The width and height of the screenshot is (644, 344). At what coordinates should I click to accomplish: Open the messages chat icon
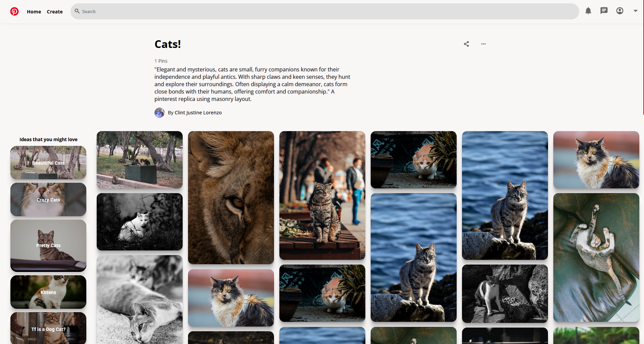click(x=604, y=11)
